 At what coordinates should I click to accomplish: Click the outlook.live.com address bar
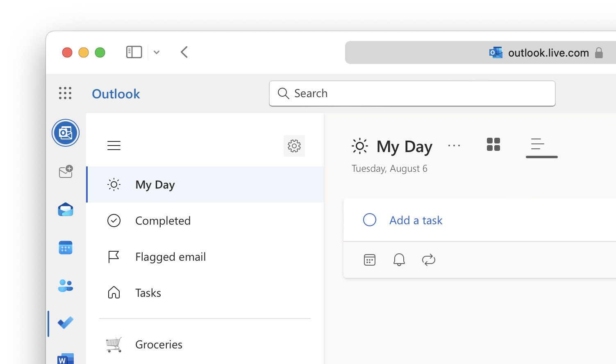pos(480,52)
